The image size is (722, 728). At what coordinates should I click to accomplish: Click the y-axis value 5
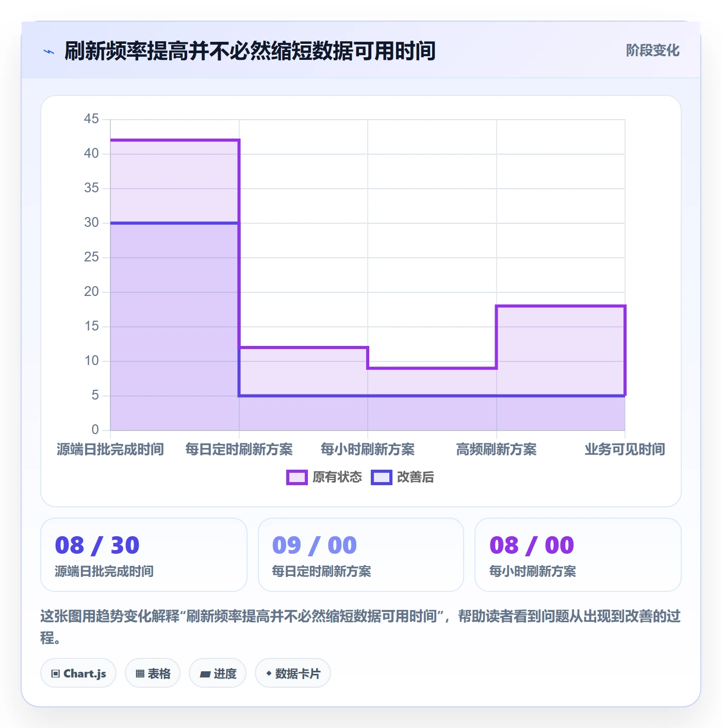point(95,395)
